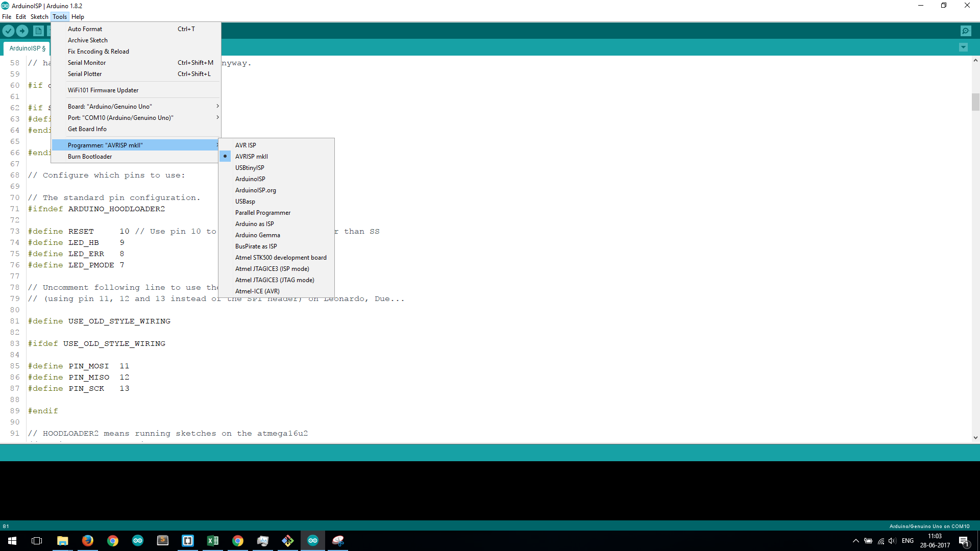
Task: Click the Tools menu
Action: pyautogui.click(x=60, y=17)
